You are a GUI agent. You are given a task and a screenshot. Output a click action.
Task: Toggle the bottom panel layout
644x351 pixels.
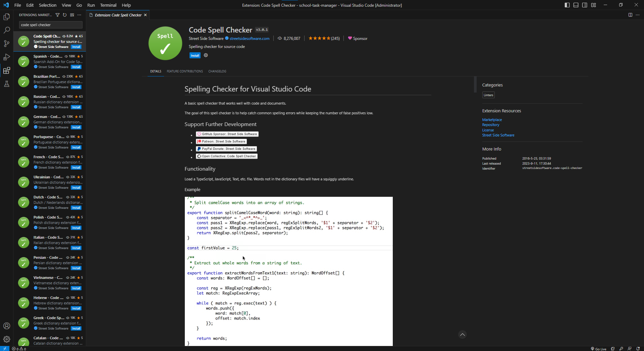(576, 5)
